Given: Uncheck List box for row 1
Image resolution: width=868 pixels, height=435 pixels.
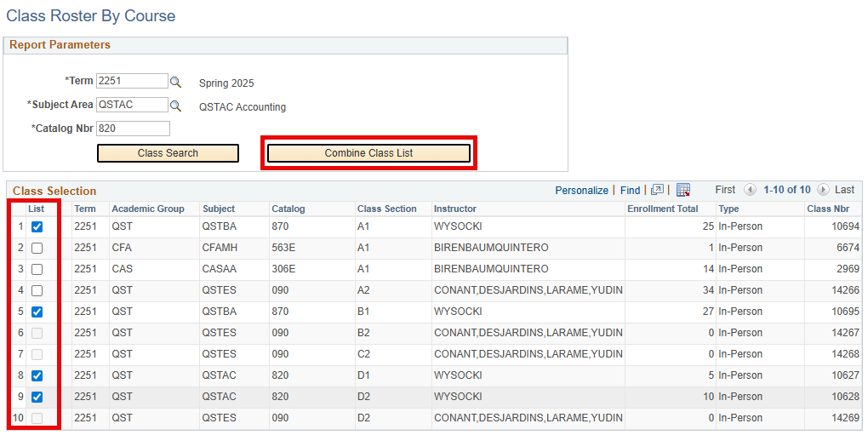Looking at the screenshot, I should 37,227.
